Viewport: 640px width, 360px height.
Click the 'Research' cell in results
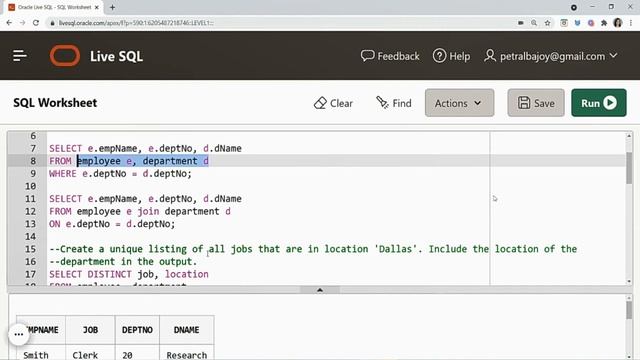point(187,355)
